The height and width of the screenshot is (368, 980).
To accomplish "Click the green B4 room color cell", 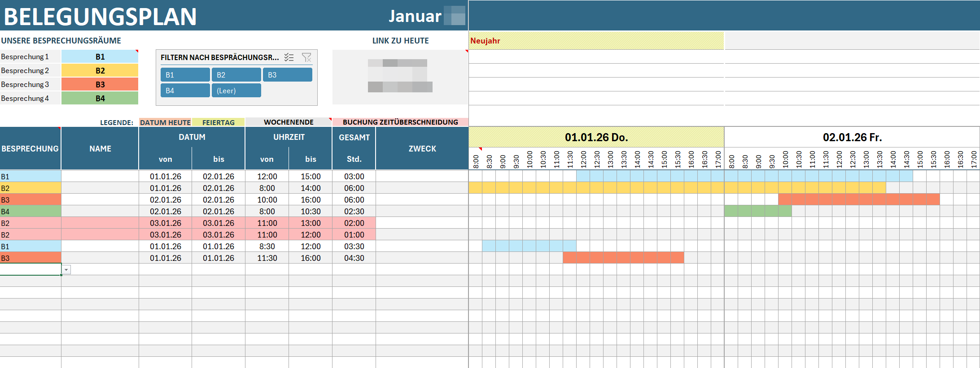I will 100,98.
